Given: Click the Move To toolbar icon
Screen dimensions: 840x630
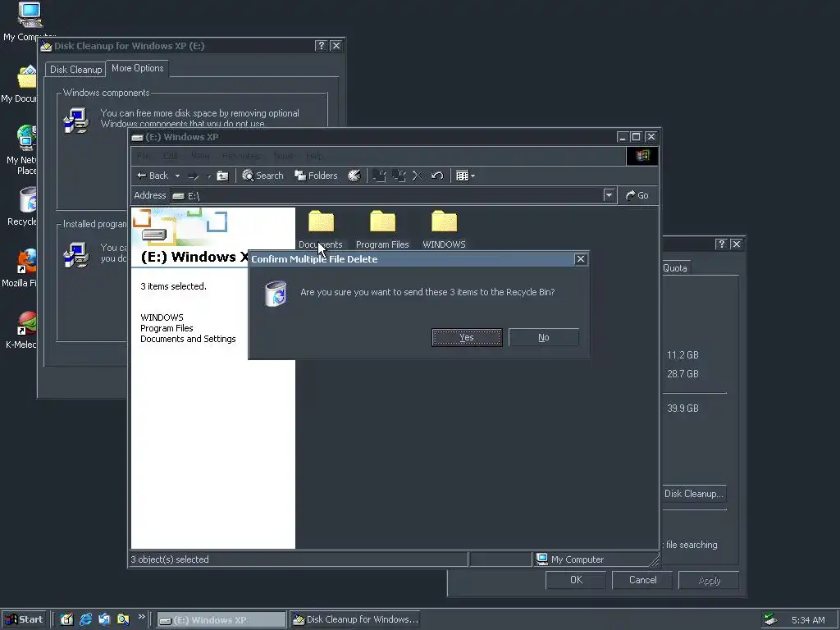Looking at the screenshot, I should coord(379,176).
